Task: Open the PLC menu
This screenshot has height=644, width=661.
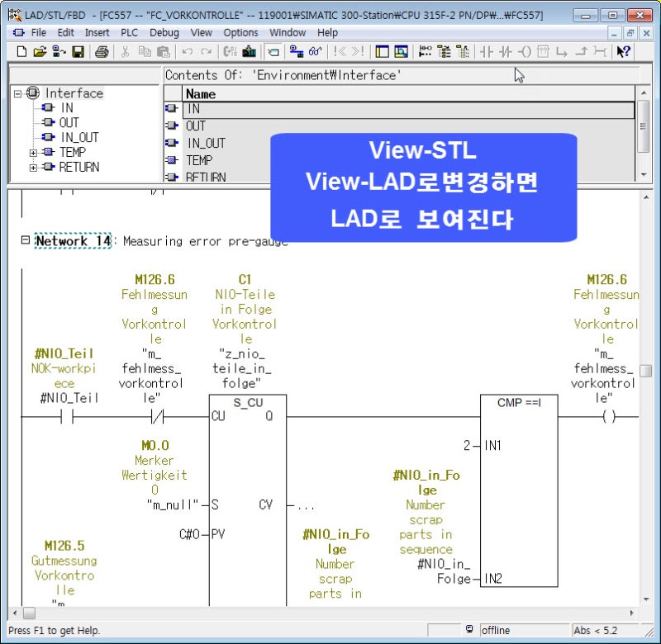Action: tap(128, 33)
